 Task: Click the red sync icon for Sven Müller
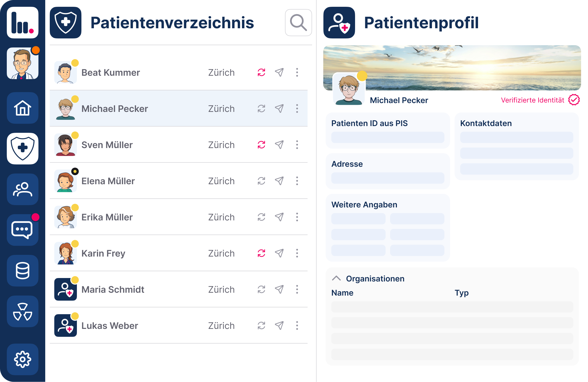pos(261,145)
